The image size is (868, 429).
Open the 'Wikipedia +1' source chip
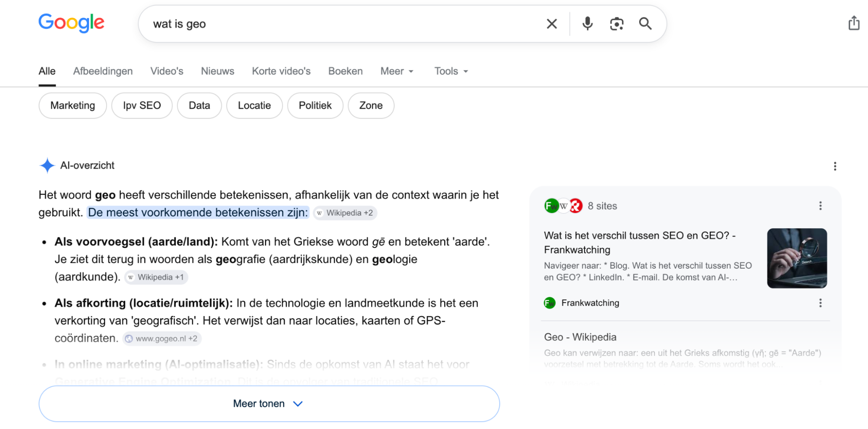pos(156,277)
